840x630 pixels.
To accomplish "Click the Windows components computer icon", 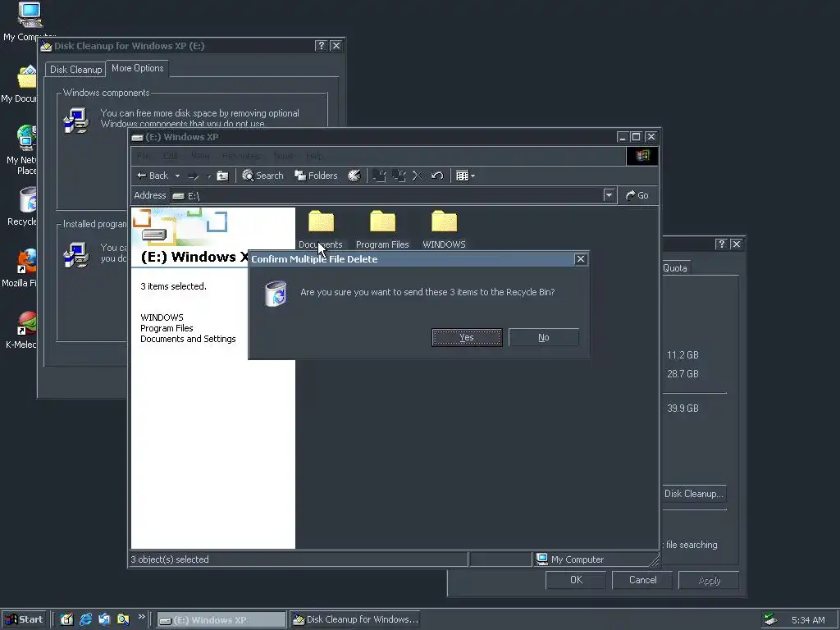I will tap(76, 120).
